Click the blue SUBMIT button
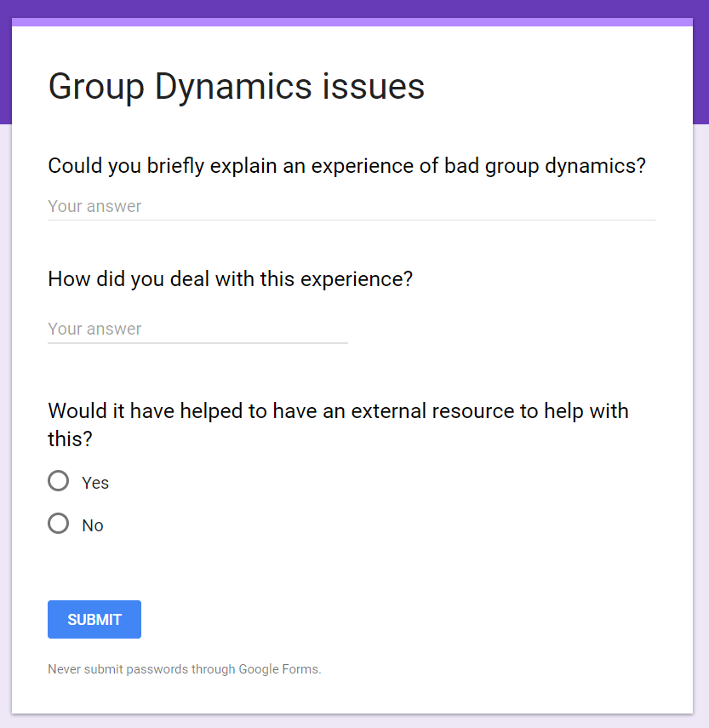Screen dimensions: 709x728 pos(94,619)
